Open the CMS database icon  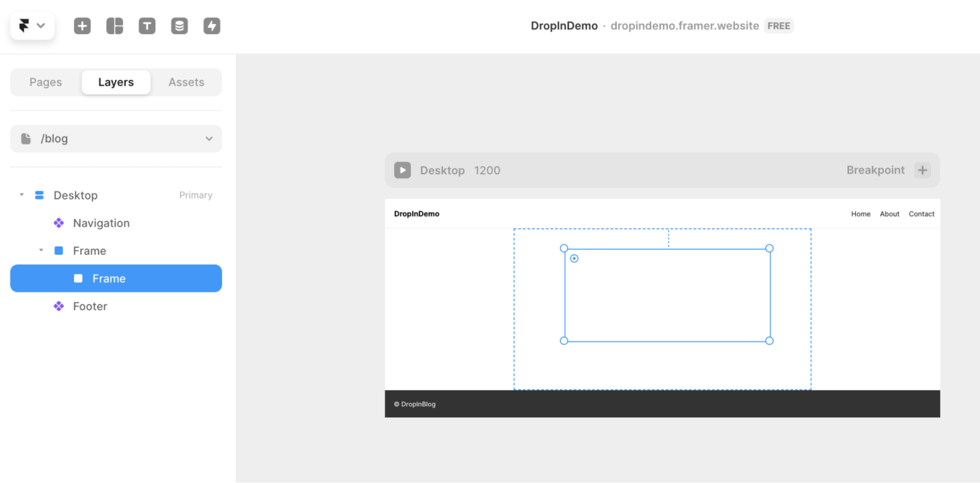coord(179,26)
